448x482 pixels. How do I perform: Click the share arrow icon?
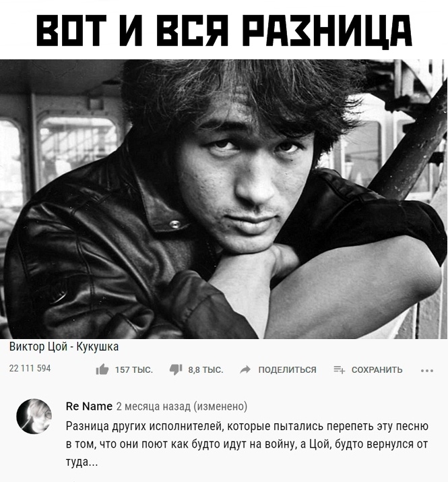pyautogui.click(x=245, y=369)
